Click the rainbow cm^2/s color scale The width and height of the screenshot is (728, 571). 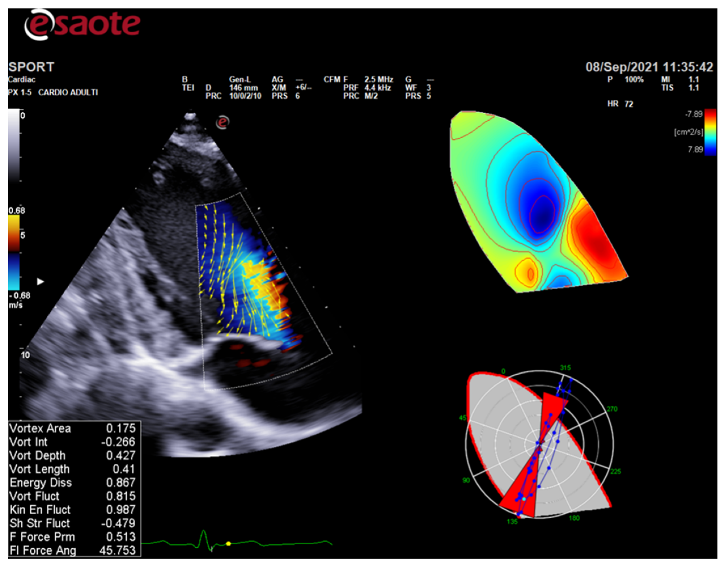coord(710,132)
